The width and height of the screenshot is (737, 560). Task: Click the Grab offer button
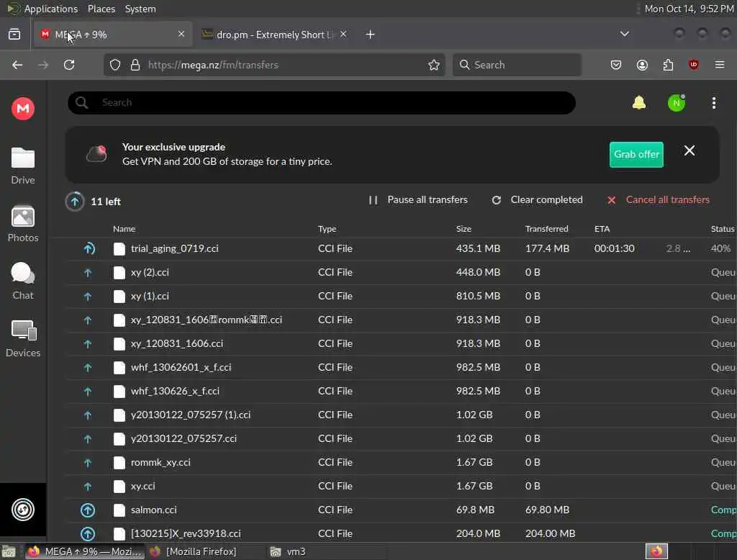(x=636, y=154)
